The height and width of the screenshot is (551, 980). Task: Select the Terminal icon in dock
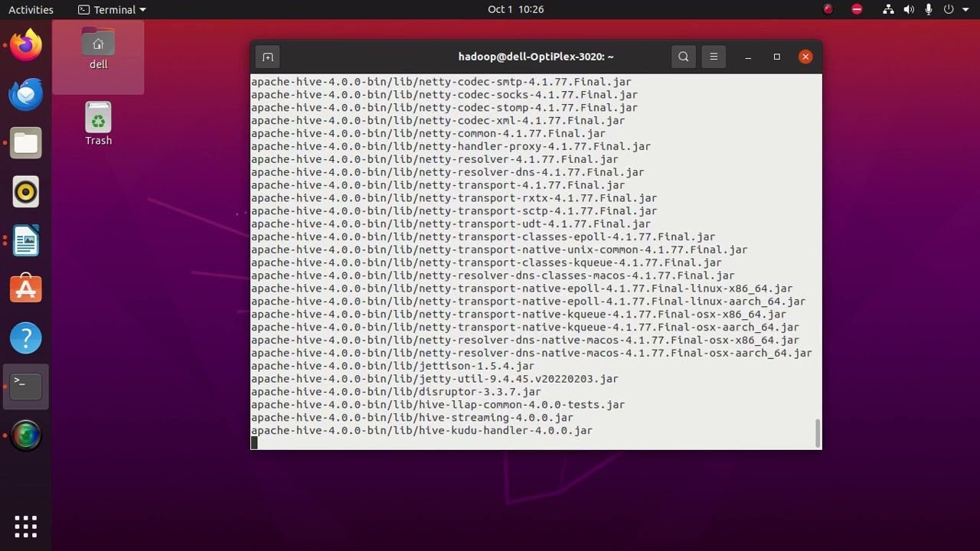[x=26, y=386]
